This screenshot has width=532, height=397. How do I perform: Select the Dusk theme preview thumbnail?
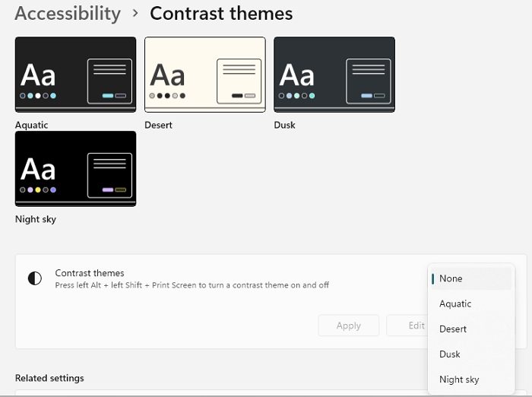coord(334,75)
